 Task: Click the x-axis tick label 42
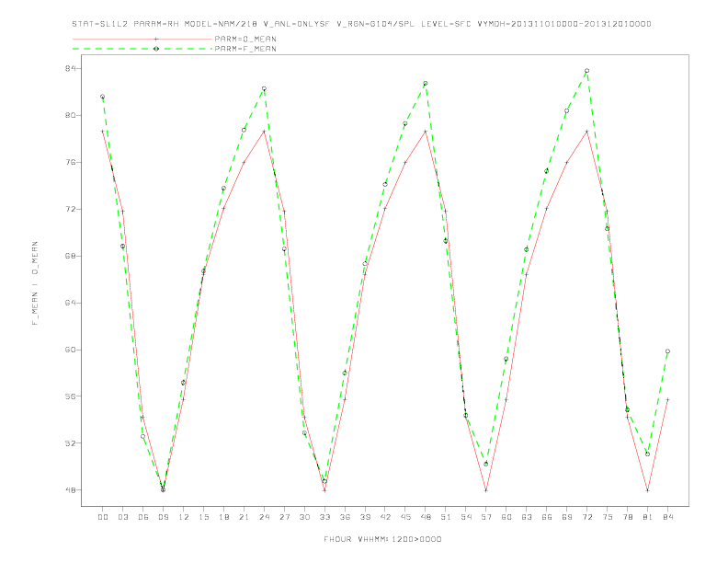click(x=385, y=517)
